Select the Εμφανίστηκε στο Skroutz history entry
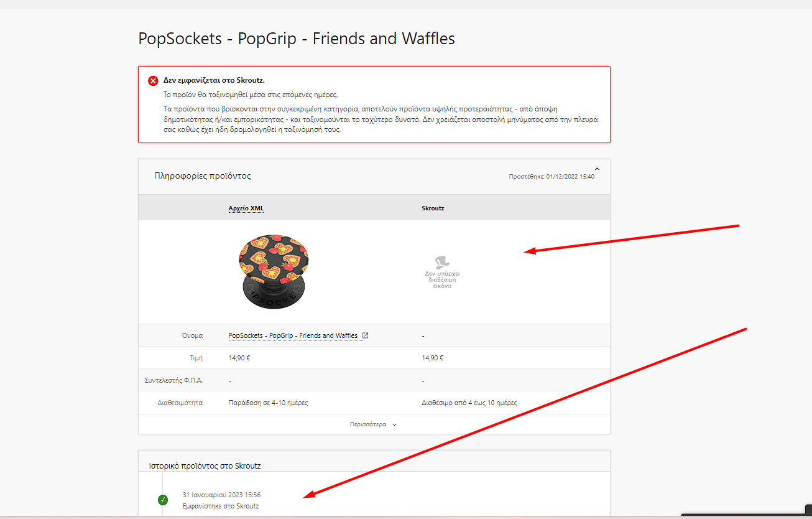The height and width of the screenshot is (519, 812). pos(221,506)
